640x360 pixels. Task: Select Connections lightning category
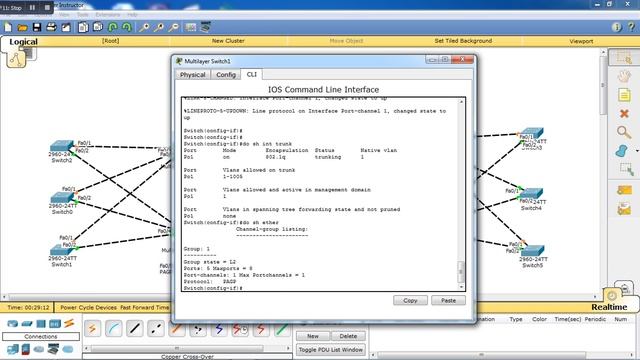69,323
